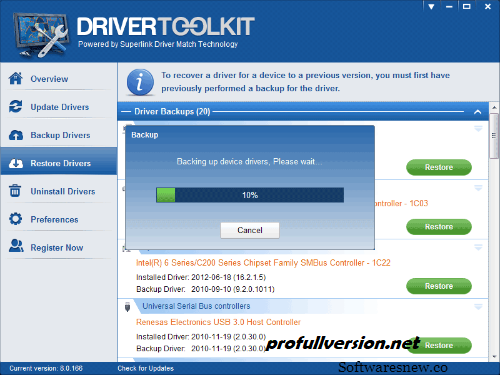500x375 pixels.
Task: Click the USB controllers category icon
Action: 127,307
